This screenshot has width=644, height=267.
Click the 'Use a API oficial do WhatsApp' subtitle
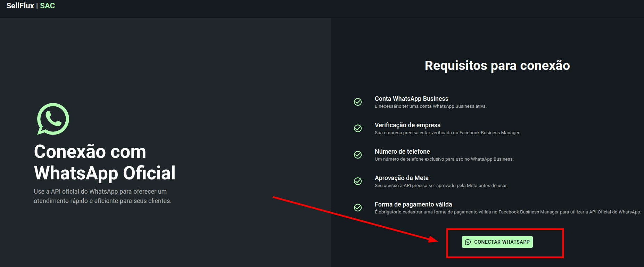coord(102,196)
